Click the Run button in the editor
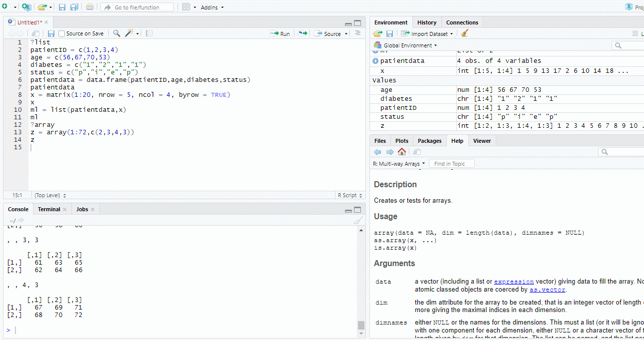The image size is (644, 340). click(280, 33)
